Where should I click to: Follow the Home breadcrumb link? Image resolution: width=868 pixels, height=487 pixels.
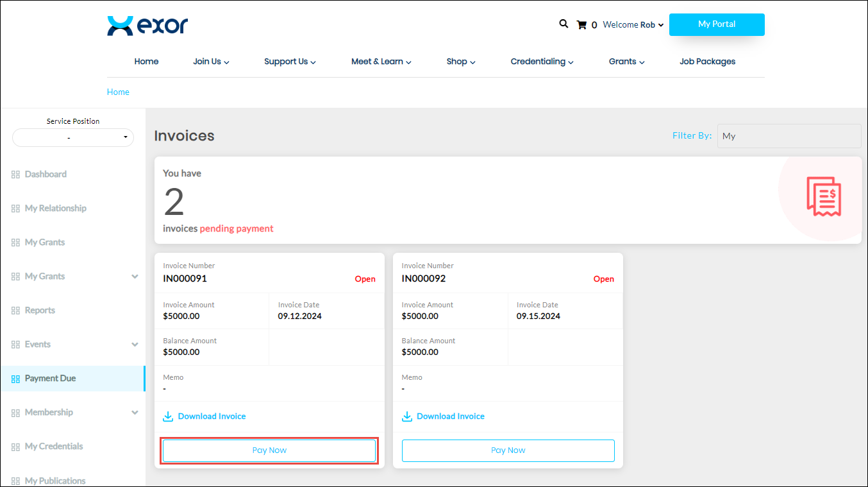pos(118,92)
